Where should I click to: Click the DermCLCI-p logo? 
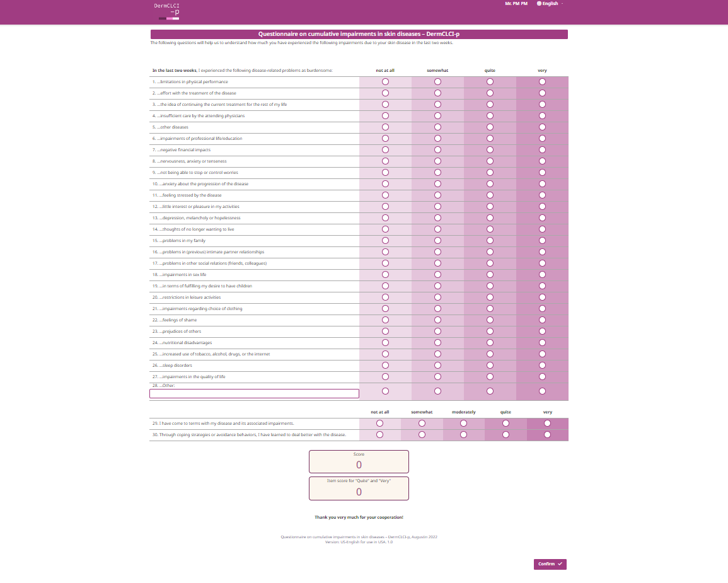click(166, 11)
